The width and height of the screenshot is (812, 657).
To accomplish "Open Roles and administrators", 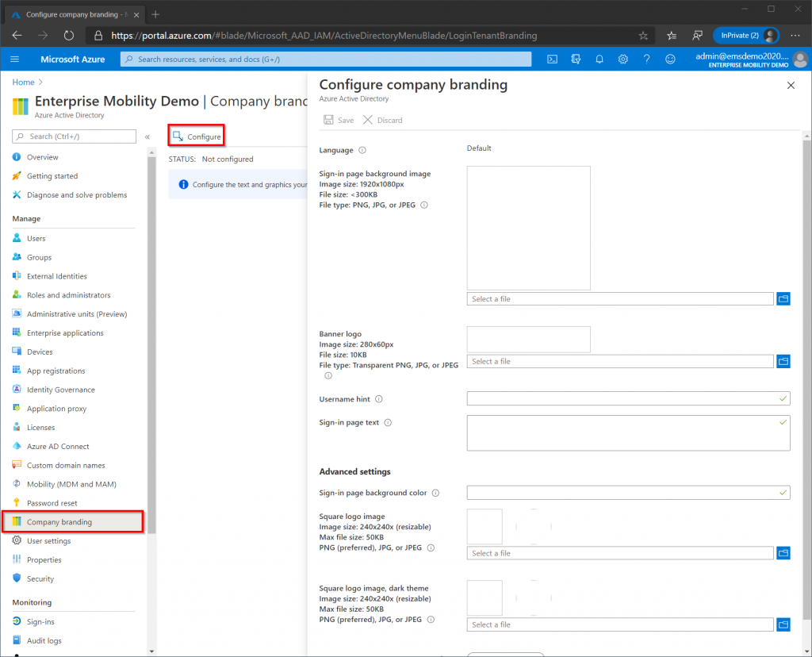I will 69,295.
